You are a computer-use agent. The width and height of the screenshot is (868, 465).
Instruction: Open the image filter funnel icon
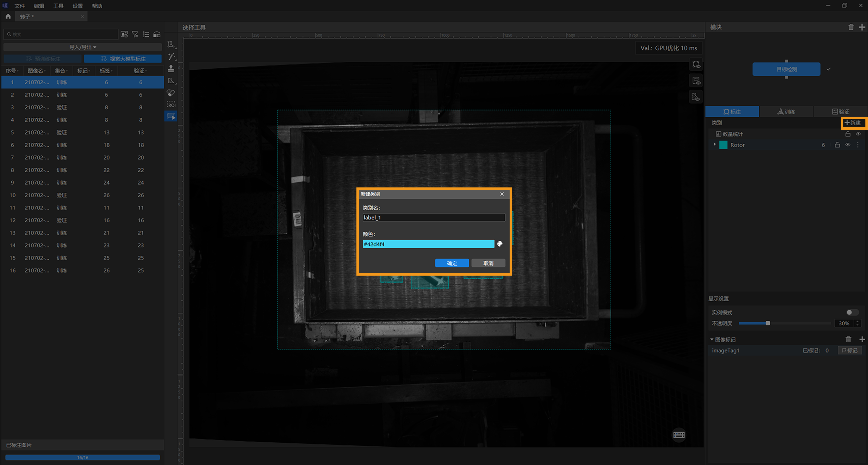(x=135, y=34)
